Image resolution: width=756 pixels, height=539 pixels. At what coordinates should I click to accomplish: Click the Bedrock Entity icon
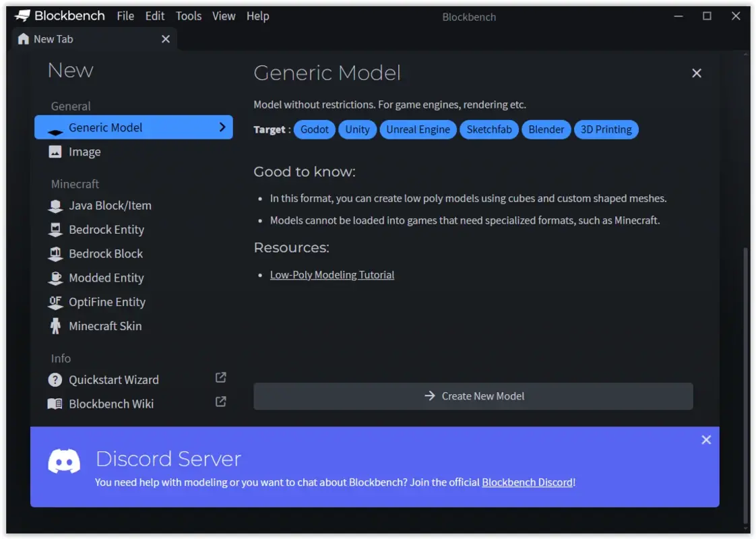point(55,230)
